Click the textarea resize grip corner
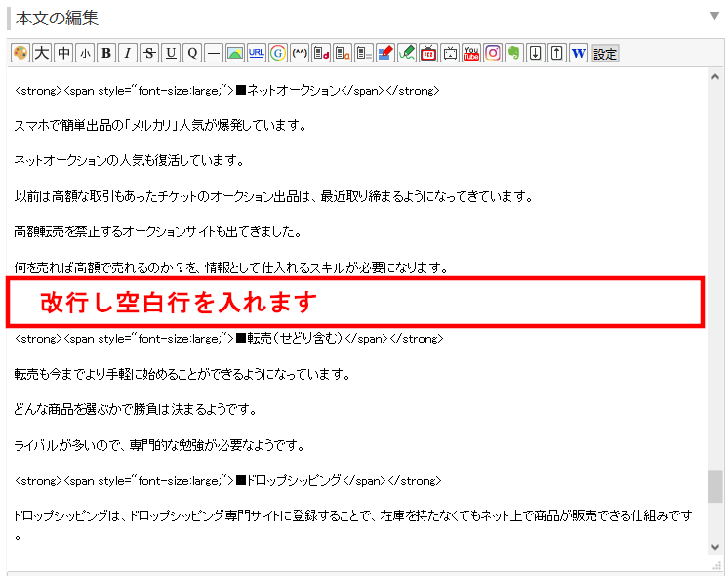Viewport: 728px width, 576px height. pos(717,565)
